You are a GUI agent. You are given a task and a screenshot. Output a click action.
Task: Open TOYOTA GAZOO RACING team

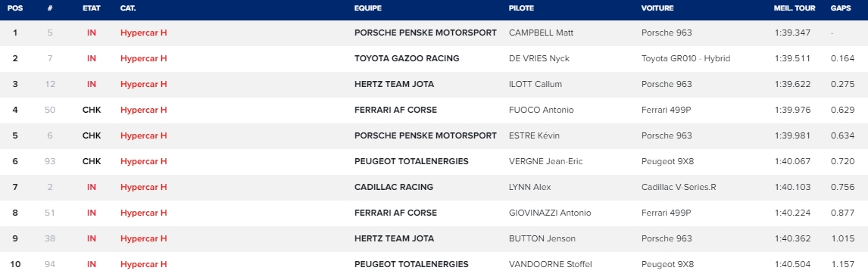click(x=407, y=59)
